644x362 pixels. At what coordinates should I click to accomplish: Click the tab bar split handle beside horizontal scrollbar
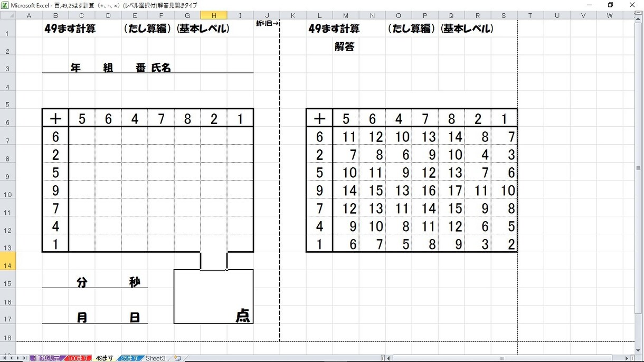point(383,358)
